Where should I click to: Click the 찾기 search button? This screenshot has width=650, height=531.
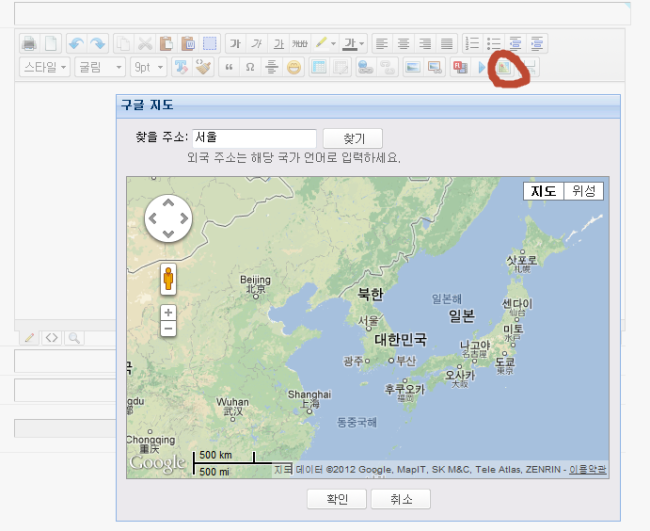click(353, 139)
